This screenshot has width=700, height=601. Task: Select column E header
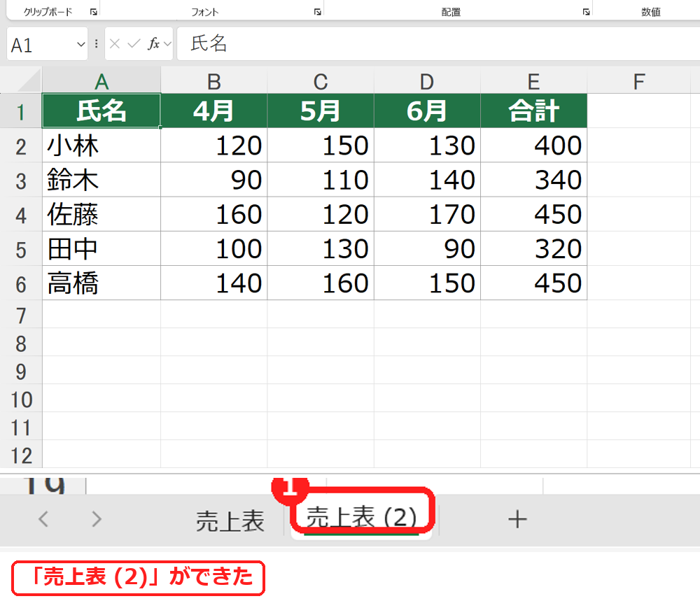pos(534,80)
